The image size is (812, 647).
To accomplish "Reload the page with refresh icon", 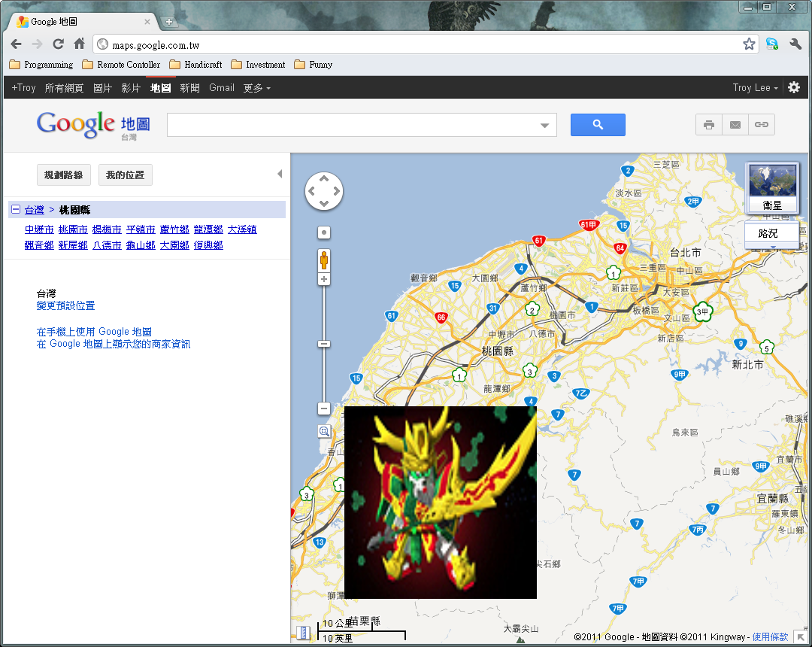I will 58,44.
